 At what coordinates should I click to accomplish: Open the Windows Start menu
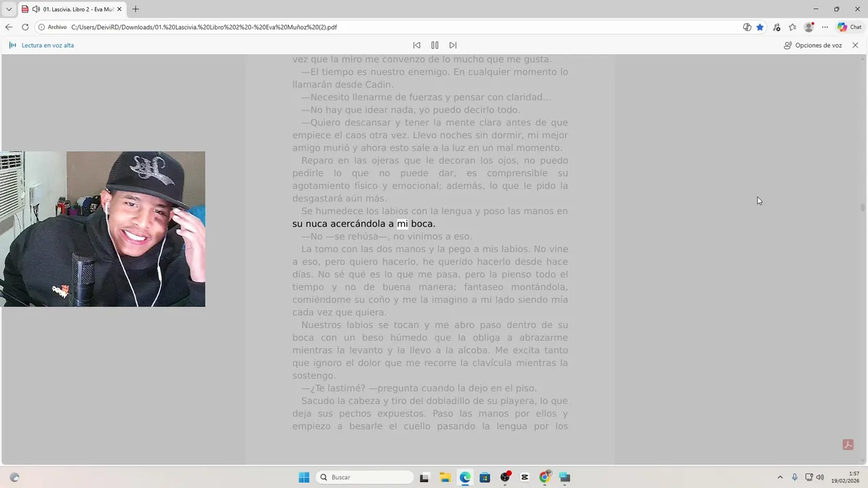point(304,477)
